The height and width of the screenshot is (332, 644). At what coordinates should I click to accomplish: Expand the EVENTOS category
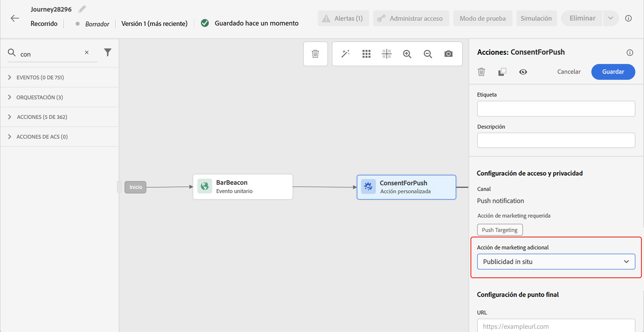(40, 77)
